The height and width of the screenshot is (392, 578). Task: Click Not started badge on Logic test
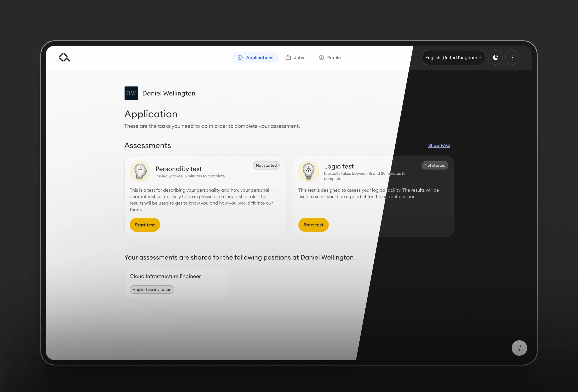click(x=435, y=165)
